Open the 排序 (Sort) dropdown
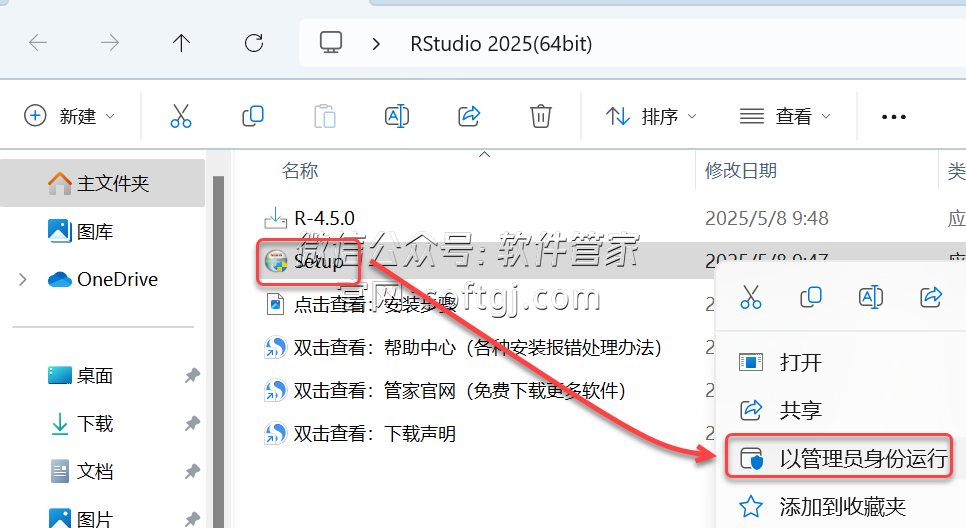 (651, 116)
